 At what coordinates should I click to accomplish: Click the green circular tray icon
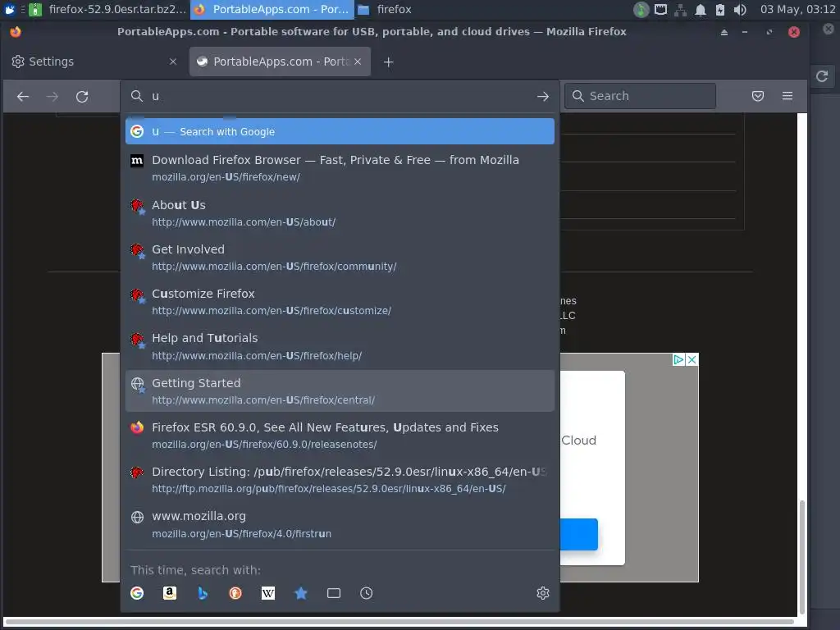pyautogui.click(x=641, y=10)
